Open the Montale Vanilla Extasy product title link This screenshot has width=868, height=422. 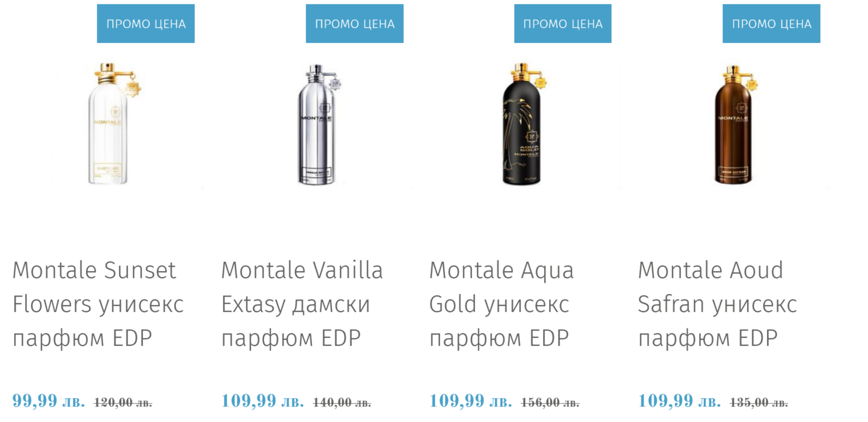[302, 304]
